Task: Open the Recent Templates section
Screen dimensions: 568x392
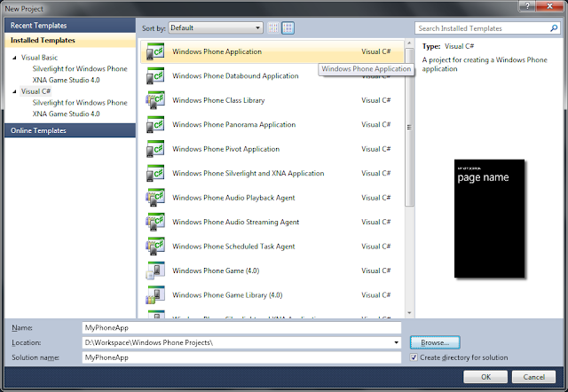Action: coord(70,26)
